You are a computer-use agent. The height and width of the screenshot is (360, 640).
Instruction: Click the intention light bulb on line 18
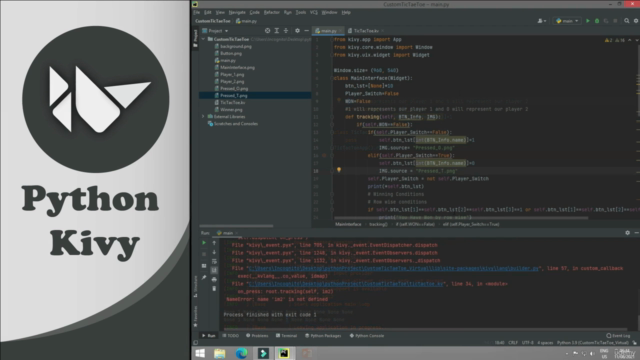click(339, 170)
